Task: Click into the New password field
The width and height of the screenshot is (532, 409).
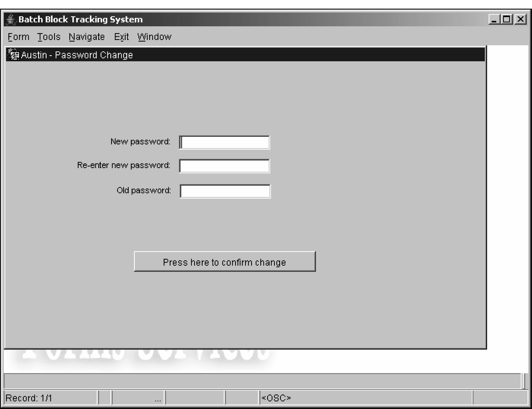Action: coord(225,143)
